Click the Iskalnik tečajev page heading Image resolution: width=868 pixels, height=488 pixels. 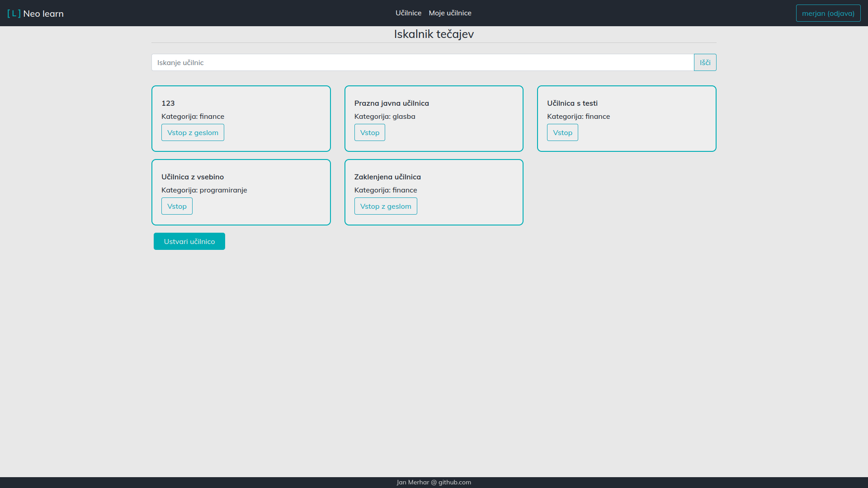point(434,34)
